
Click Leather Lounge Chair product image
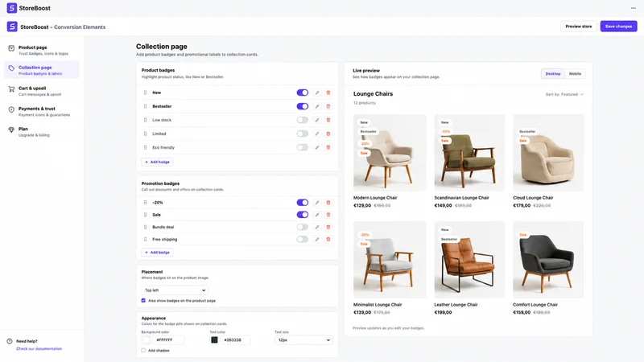click(469, 260)
